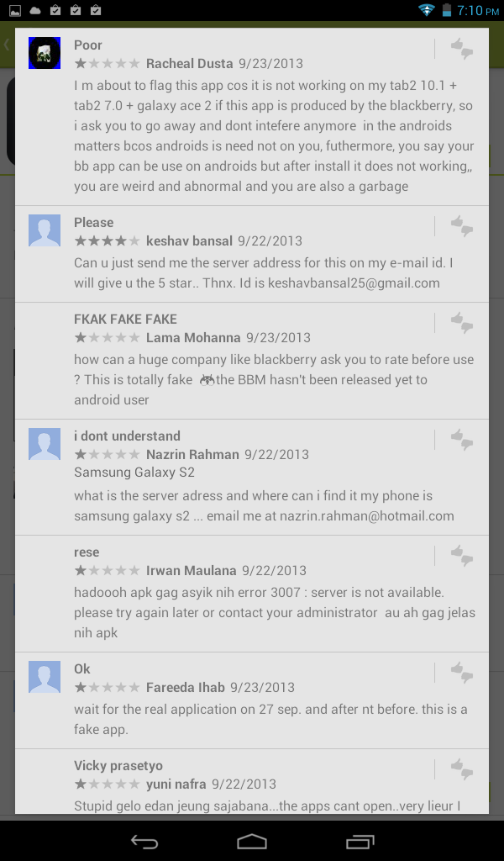The width and height of the screenshot is (504, 861).
Task: Tap thumbs icon on Irwan Maulana's review
Action: point(462,556)
